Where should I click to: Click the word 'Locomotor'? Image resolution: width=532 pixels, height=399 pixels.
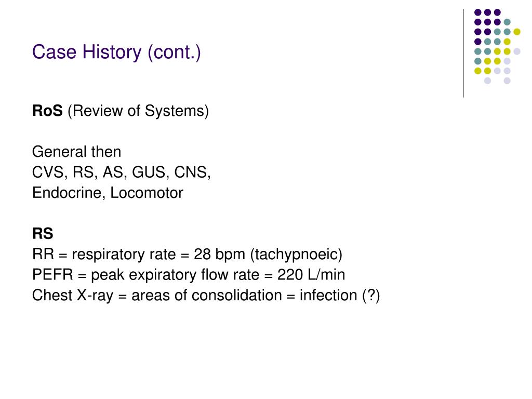[147, 193]
